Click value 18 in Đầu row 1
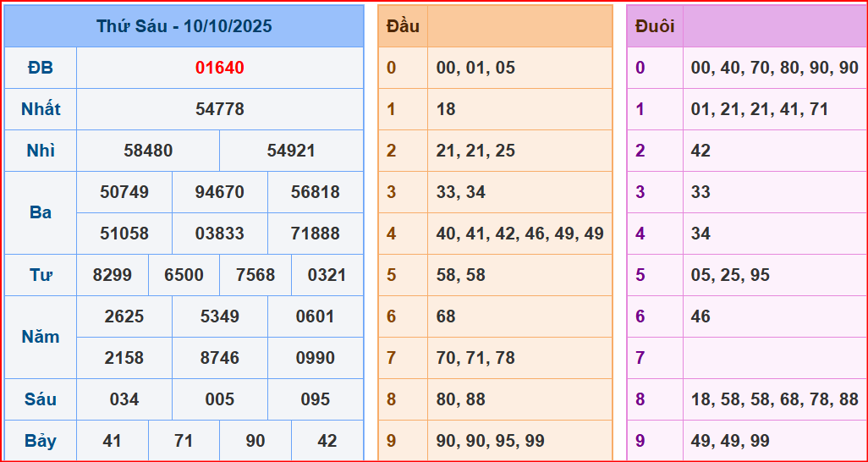868x462 pixels. point(446,109)
